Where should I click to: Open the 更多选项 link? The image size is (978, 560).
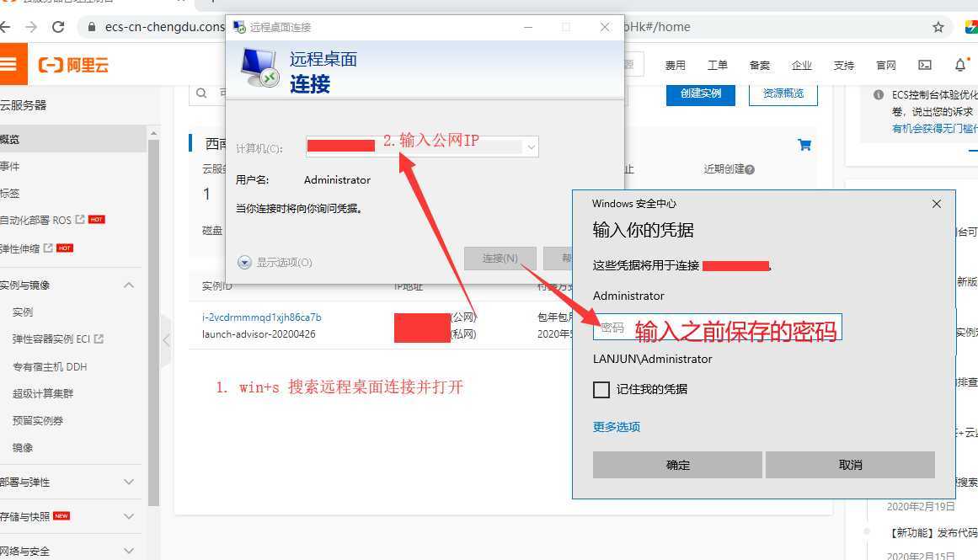617,427
